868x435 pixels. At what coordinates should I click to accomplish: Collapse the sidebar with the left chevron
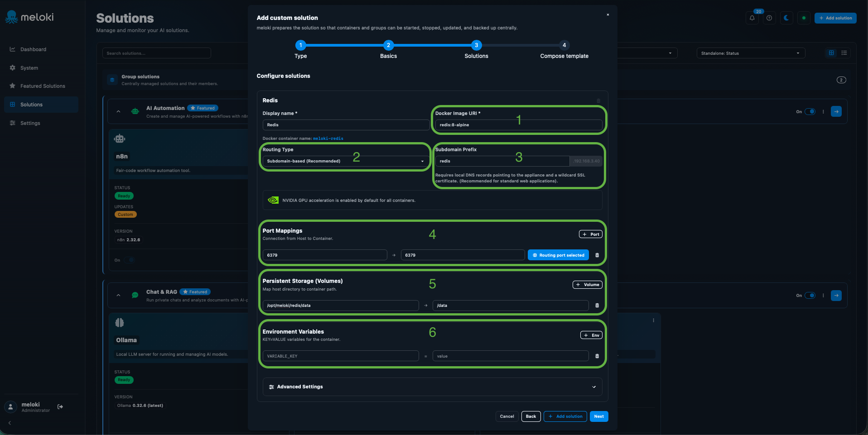coord(10,423)
